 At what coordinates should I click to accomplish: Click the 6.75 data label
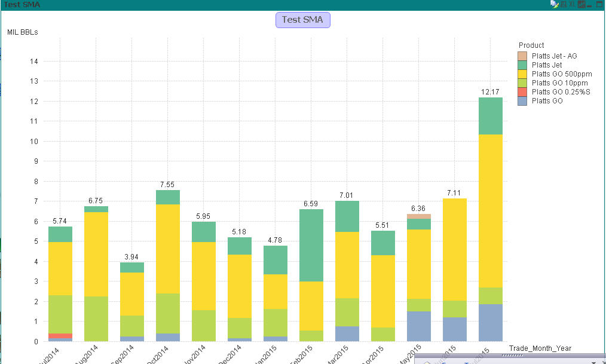click(x=96, y=201)
